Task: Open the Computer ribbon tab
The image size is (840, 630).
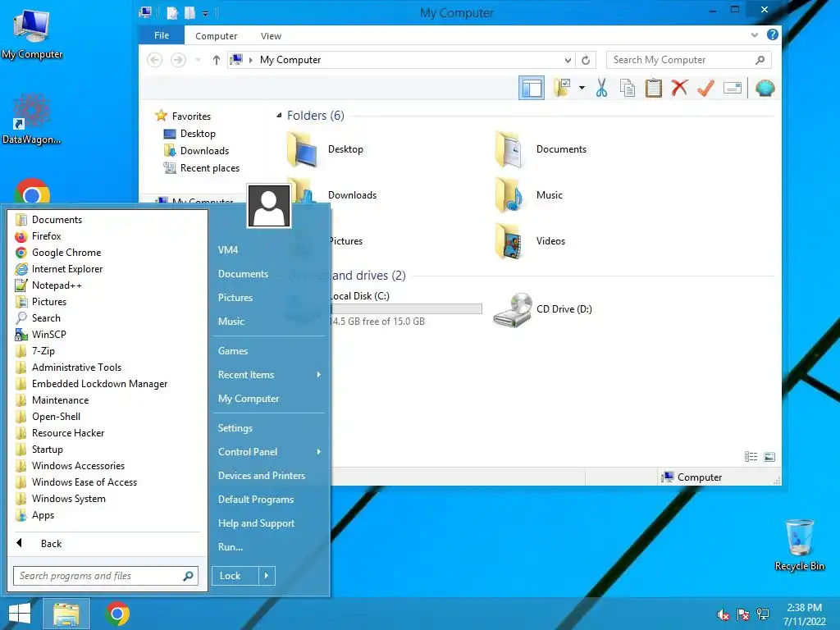Action: [216, 36]
